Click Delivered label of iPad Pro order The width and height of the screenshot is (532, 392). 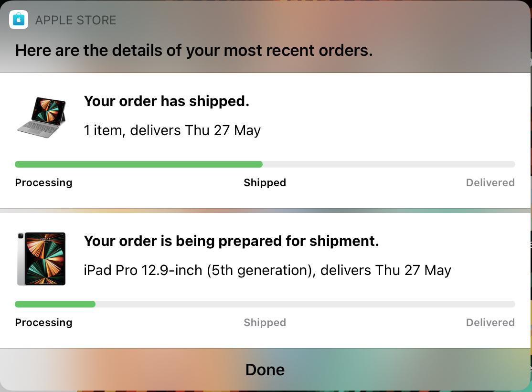pos(490,323)
